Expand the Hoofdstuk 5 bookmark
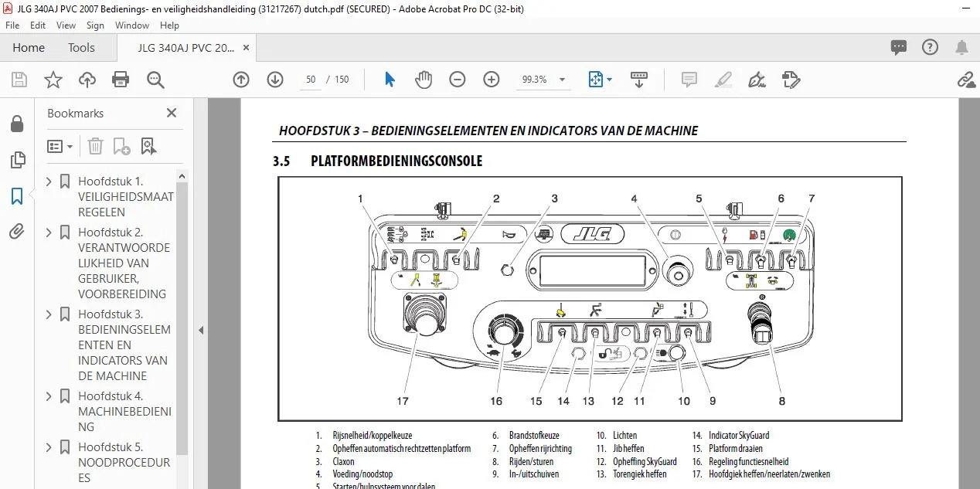 [49, 447]
